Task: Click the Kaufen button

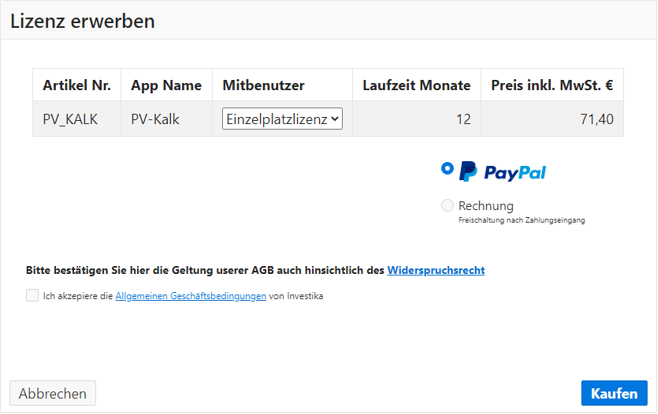Action: tap(614, 393)
